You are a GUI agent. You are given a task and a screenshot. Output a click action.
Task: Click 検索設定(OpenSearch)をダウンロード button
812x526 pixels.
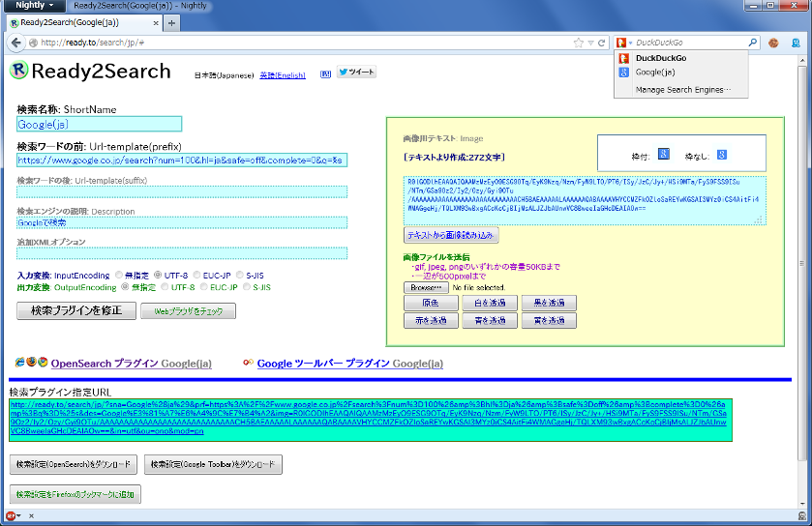click(74, 464)
